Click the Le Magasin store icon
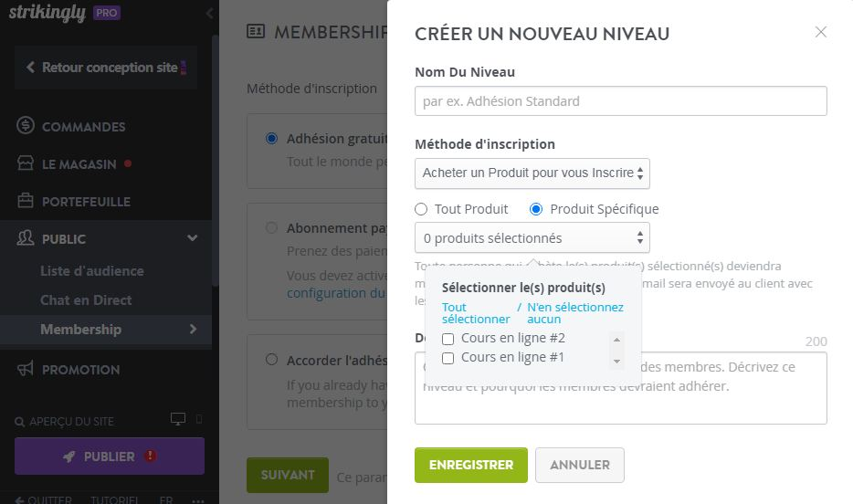Viewport: 853px width, 504px height. pyautogui.click(x=26, y=163)
